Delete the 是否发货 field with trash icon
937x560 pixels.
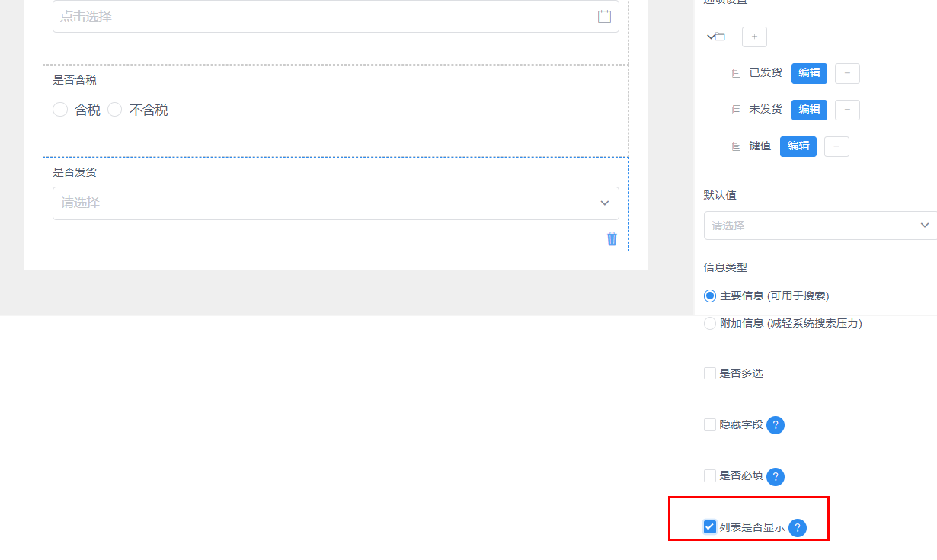point(612,239)
